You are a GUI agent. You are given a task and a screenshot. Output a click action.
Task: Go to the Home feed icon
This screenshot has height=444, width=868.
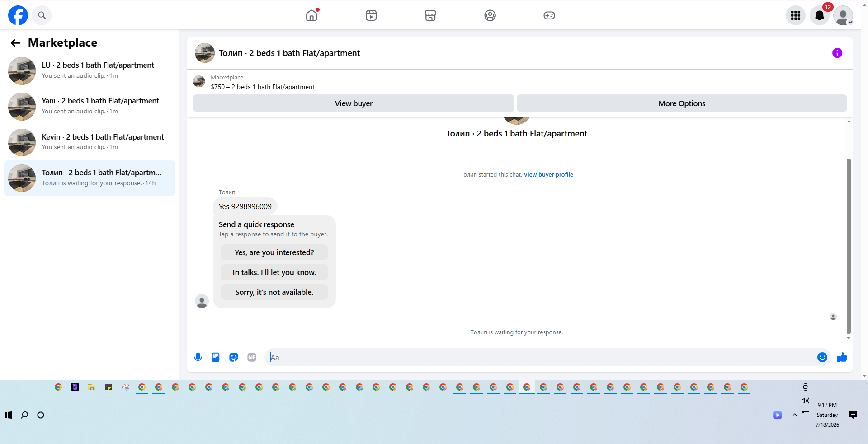click(311, 15)
